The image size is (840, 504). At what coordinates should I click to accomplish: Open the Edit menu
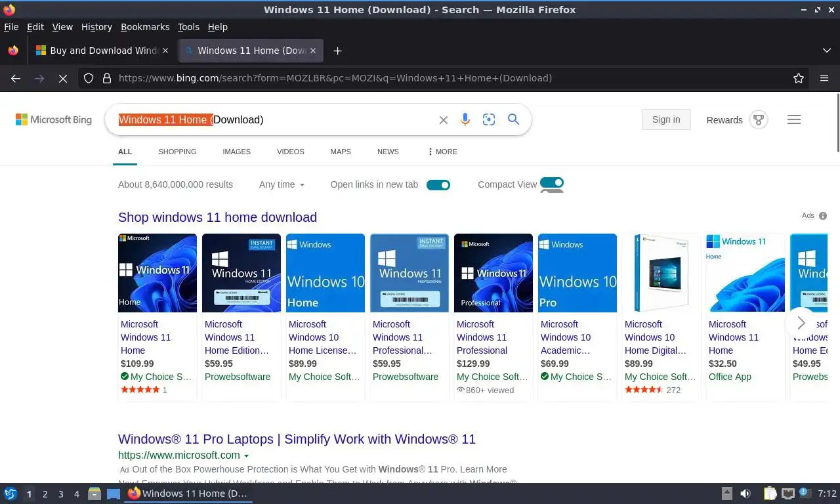(35, 27)
